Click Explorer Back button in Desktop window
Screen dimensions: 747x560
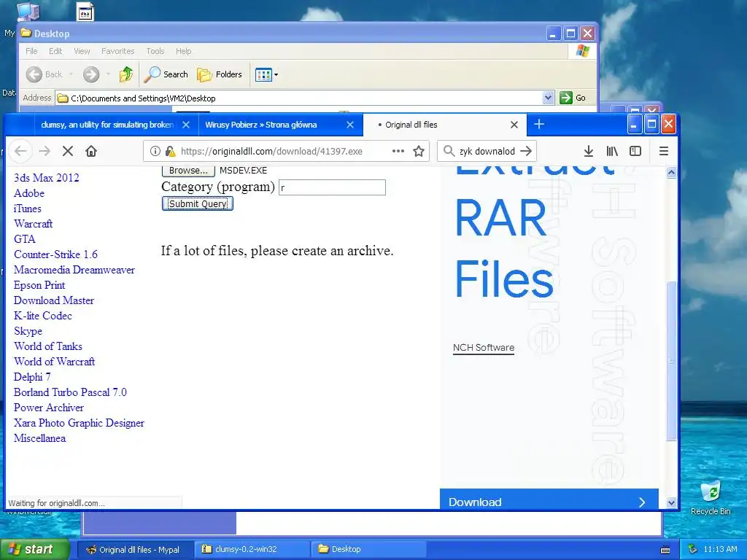(44, 74)
